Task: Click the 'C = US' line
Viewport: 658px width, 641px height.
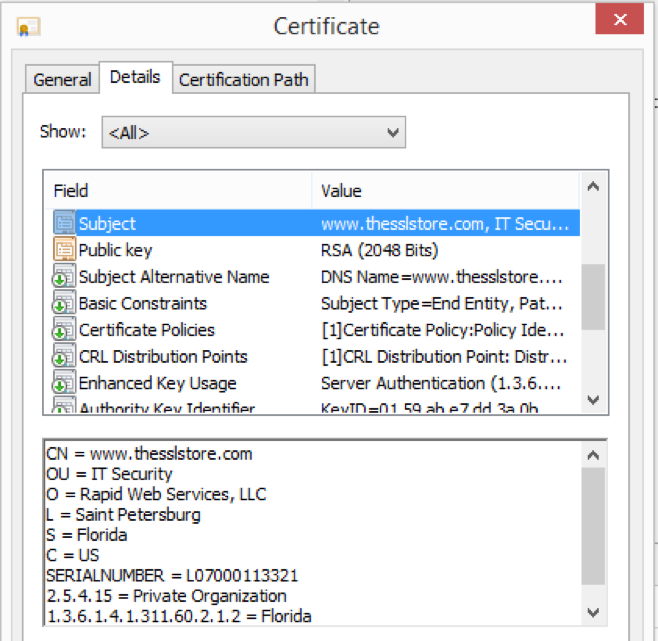Action: pos(73,555)
